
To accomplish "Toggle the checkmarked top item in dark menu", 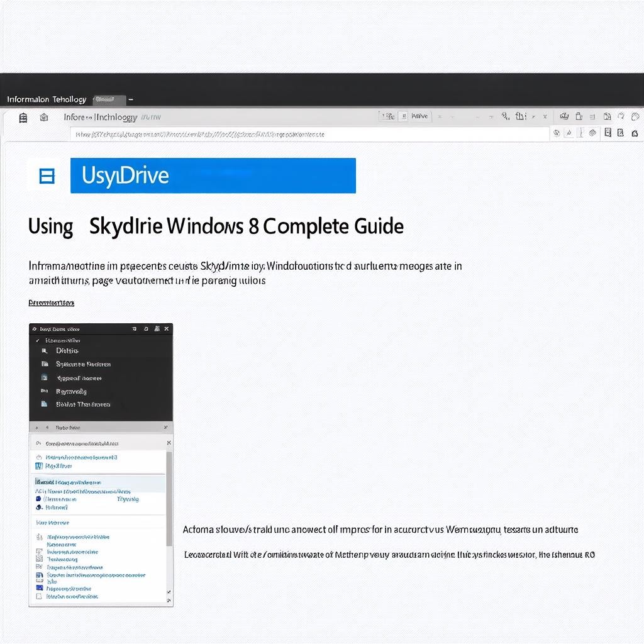I will point(38,340).
